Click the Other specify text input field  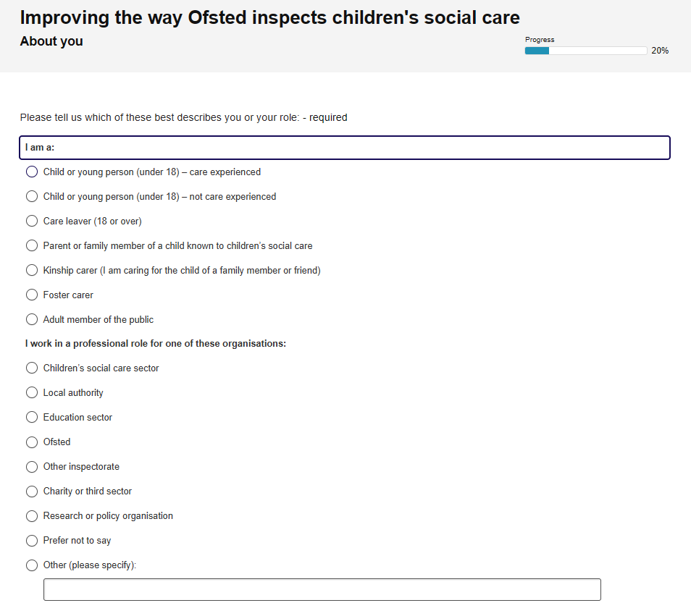pyautogui.click(x=322, y=590)
